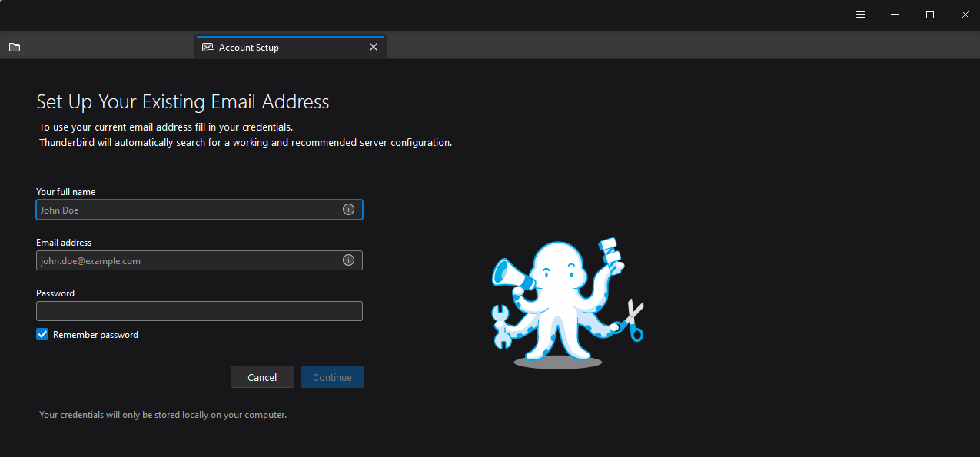
Task: Close the Account Setup tab
Action: [374, 47]
